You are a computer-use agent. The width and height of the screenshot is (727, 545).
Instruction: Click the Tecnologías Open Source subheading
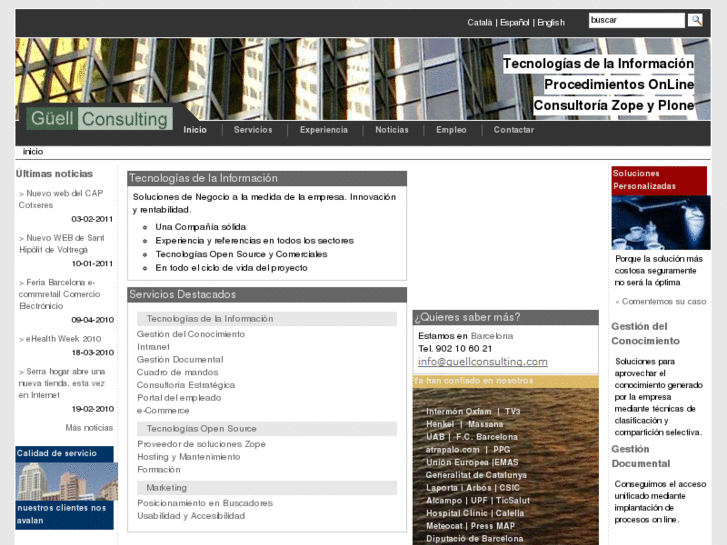click(267, 429)
